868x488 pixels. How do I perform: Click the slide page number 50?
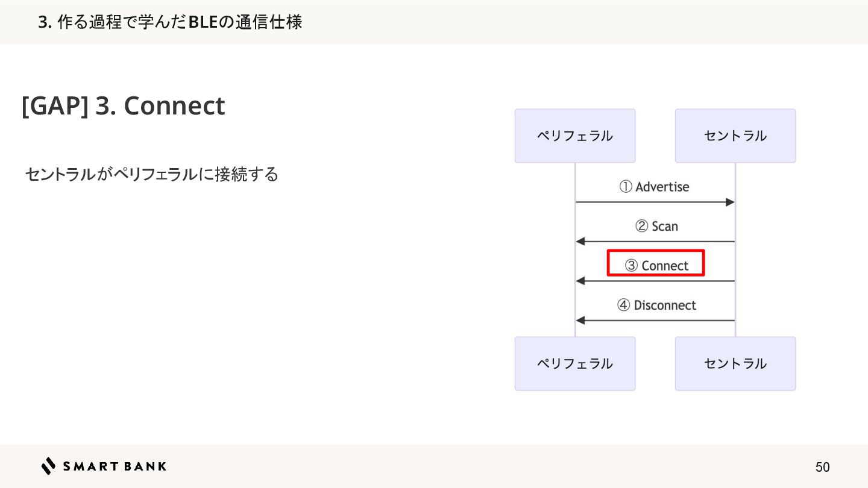pyautogui.click(x=822, y=467)
